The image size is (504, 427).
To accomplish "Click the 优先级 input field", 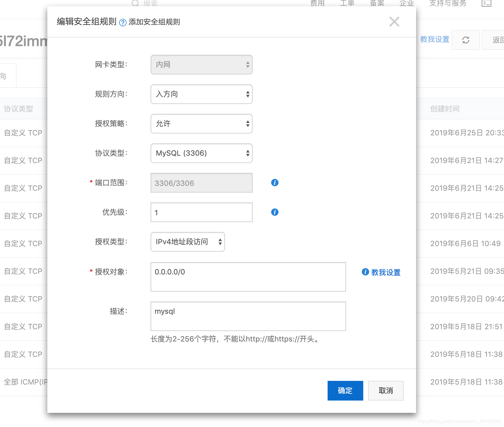I will (202, 212).
